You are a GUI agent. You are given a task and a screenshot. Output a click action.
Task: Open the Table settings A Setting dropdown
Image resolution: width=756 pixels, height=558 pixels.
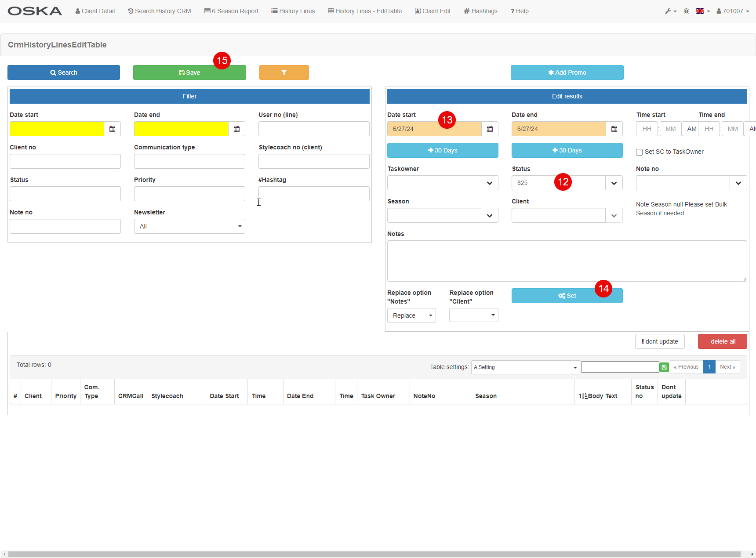coord(526,367)
